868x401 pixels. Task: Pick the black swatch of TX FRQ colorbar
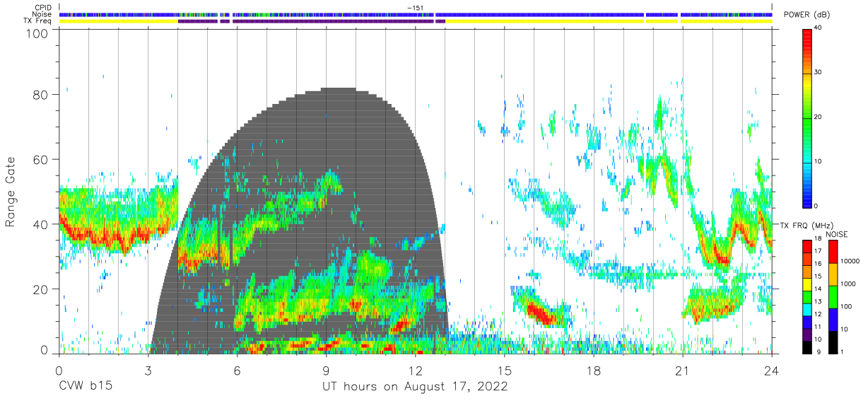pos(807,347)
